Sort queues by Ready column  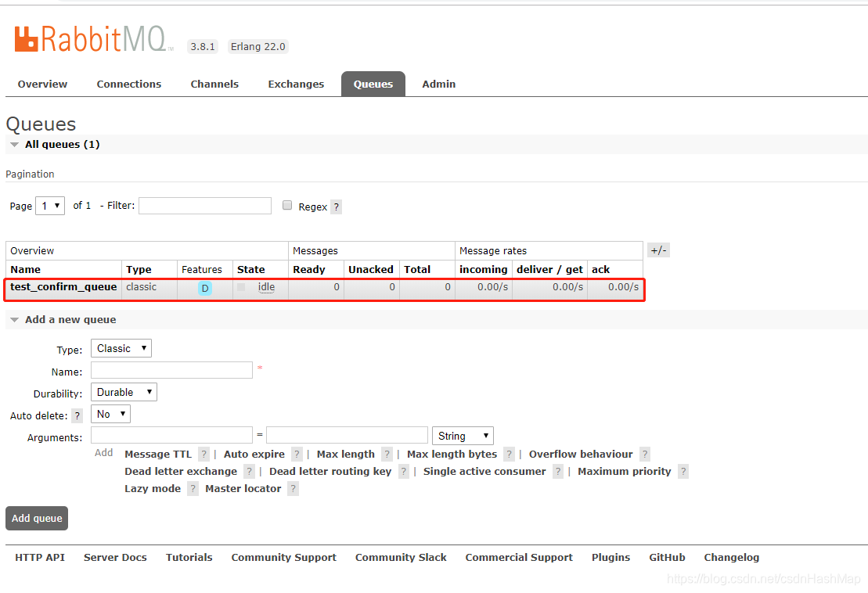tap(309, 269)
